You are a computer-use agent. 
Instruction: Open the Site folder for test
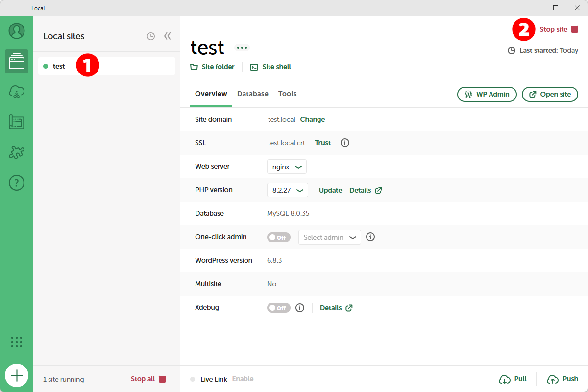[x=212, y=67]
